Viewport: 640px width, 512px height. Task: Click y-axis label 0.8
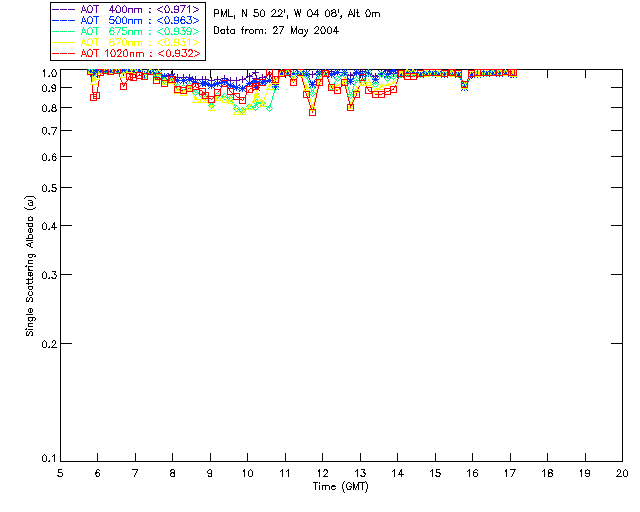point(49,108)
